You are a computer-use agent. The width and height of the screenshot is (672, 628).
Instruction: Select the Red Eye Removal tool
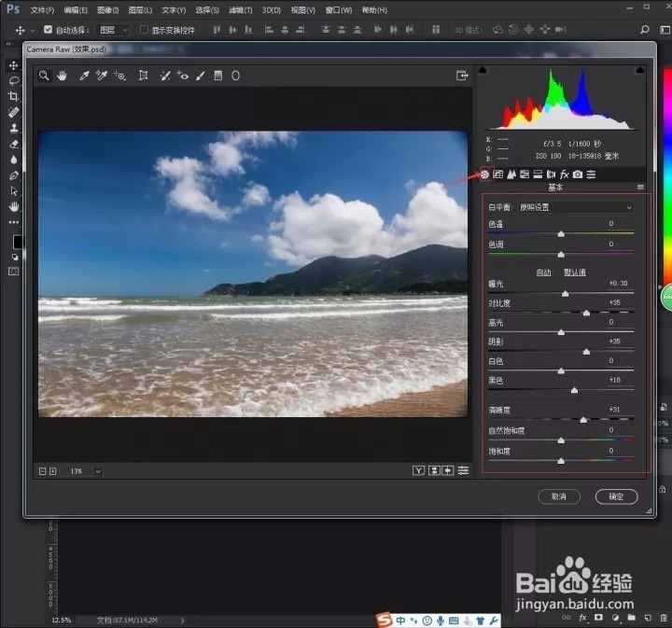[182, 76]
